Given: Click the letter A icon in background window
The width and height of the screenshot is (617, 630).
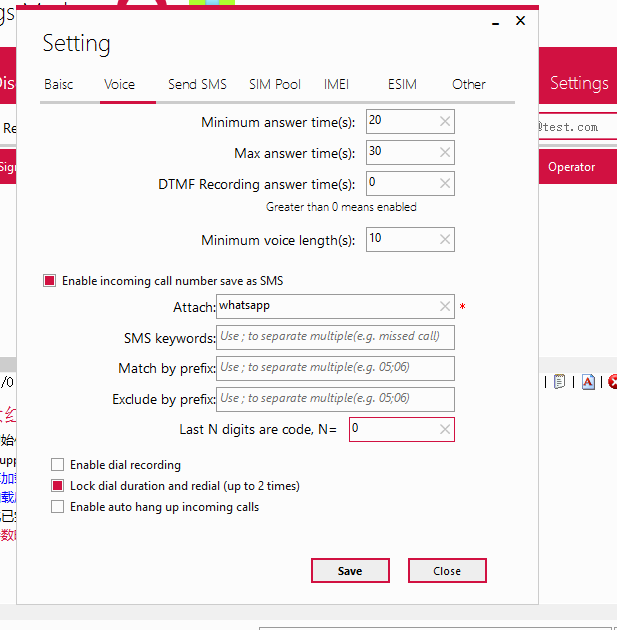Looking at the screenshot, I should coord(588,382).
